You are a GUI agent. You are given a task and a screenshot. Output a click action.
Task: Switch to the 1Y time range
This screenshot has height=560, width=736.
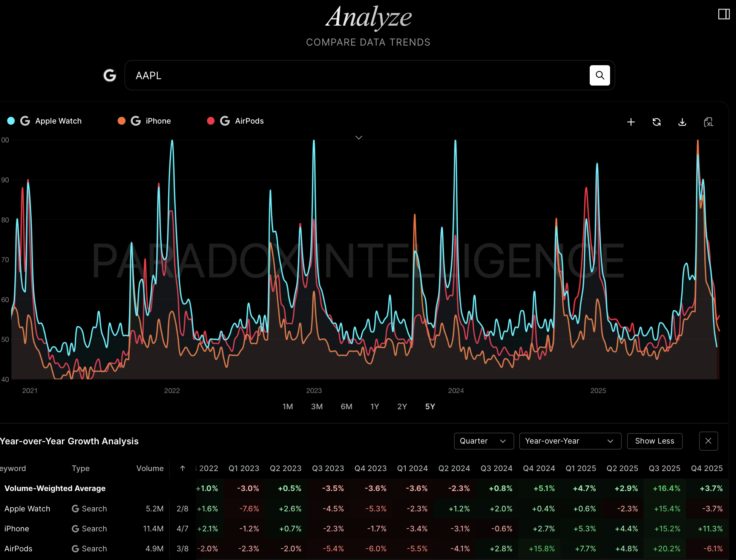pyautogui.click(x=375, y=407)
